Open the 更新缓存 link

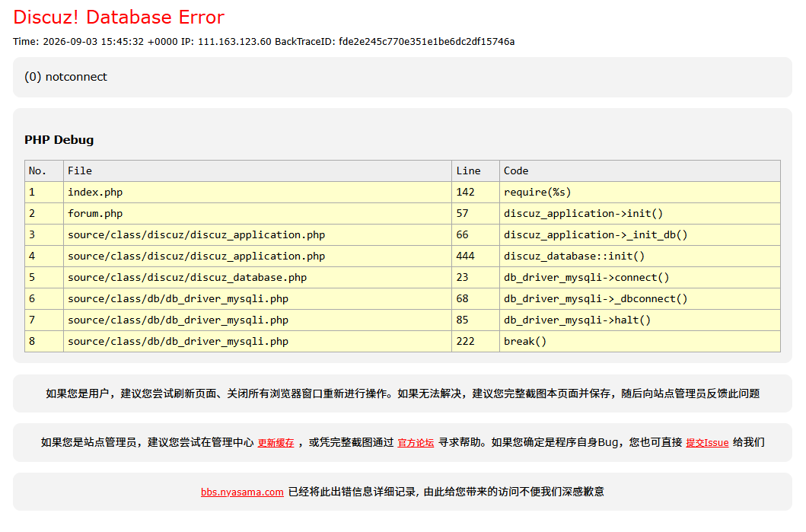coord(276,442)
